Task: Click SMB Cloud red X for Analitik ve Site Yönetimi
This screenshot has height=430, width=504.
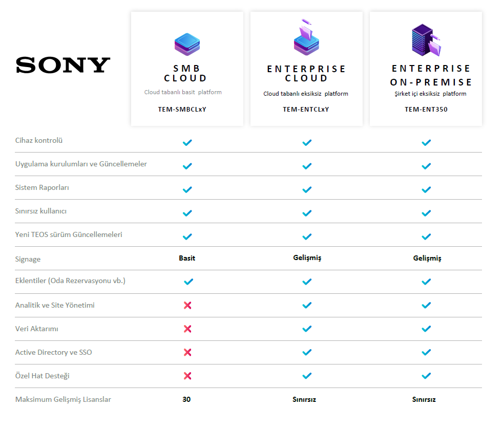Action: pos(187,305)
